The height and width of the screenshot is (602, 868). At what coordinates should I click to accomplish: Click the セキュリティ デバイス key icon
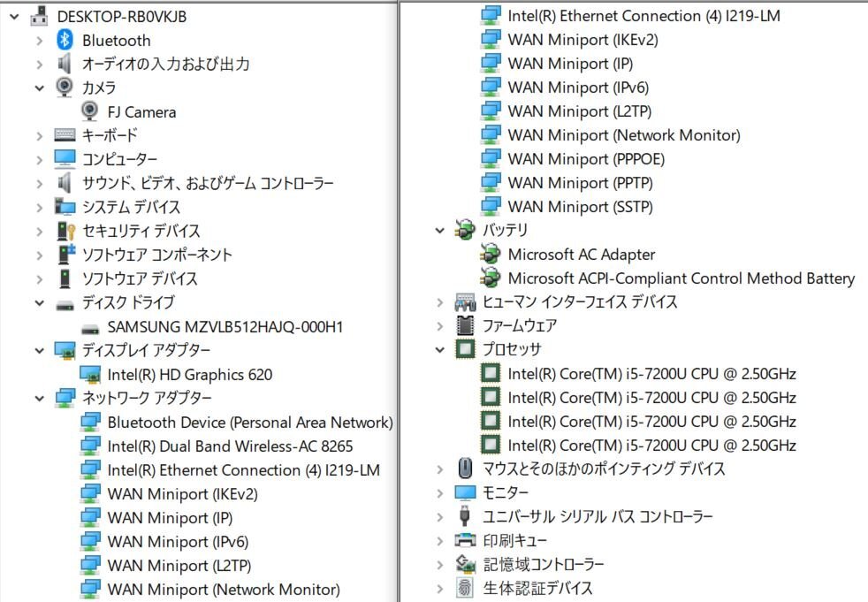65,232
